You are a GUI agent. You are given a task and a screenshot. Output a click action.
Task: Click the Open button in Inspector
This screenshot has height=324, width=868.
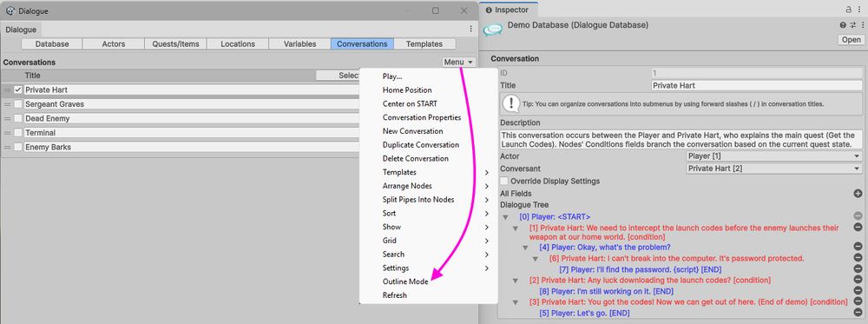851,40
